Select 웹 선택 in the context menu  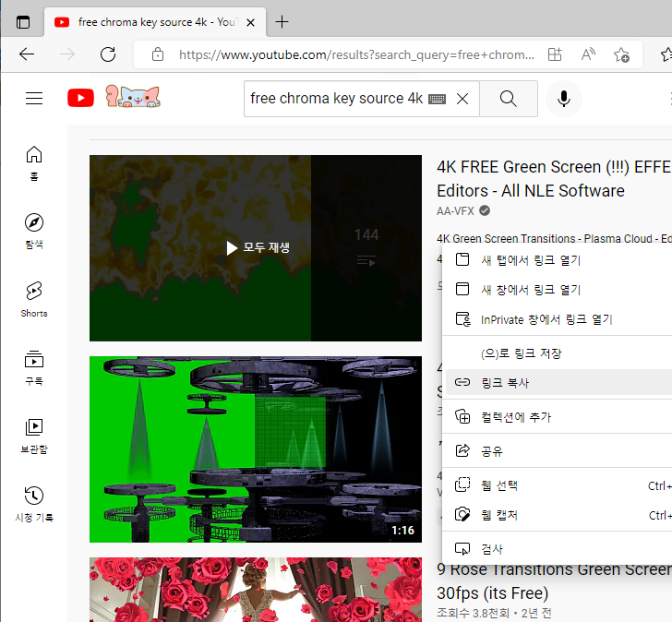pos(558,484)
